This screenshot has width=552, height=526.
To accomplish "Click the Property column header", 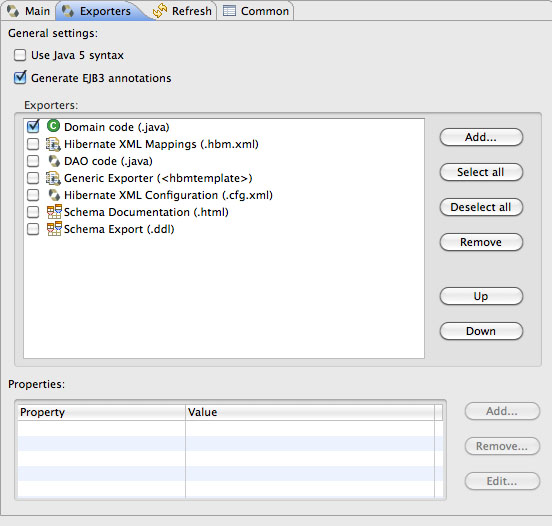I will pos(101,412).
